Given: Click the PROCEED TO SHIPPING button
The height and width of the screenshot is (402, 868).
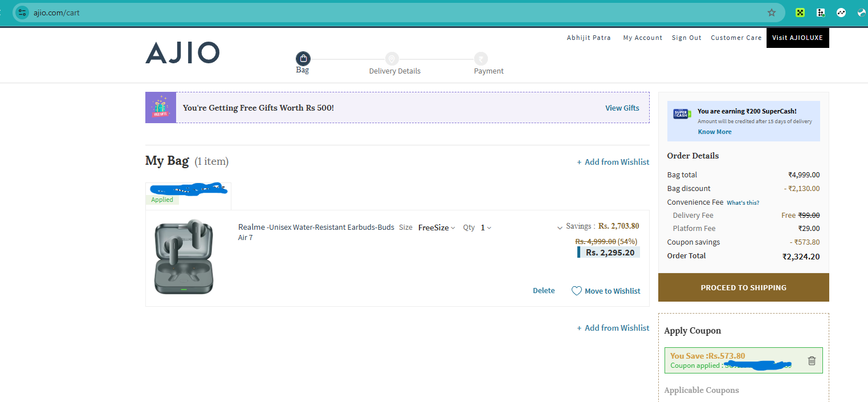Looking at the screenshot, I should (x=743, y=287).
